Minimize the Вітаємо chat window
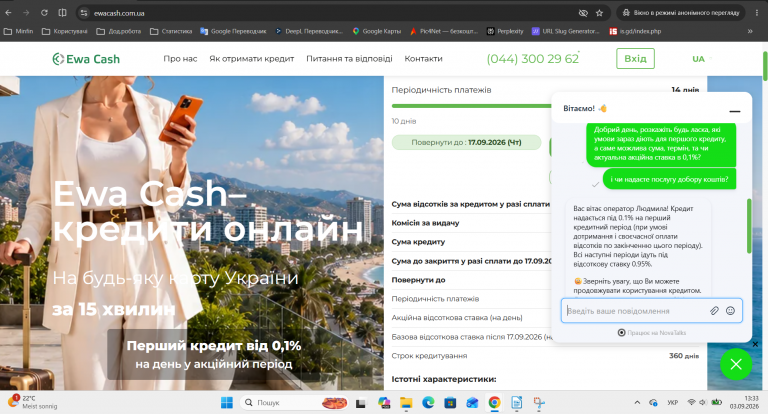Viewport: 768px width, 414px height. pyautogui.click(x=734, y=111)
